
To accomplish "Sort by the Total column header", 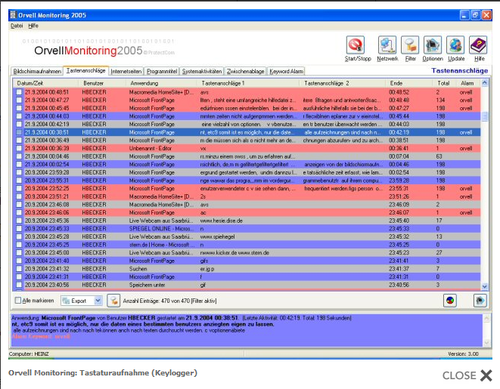I will pos(444,83).
